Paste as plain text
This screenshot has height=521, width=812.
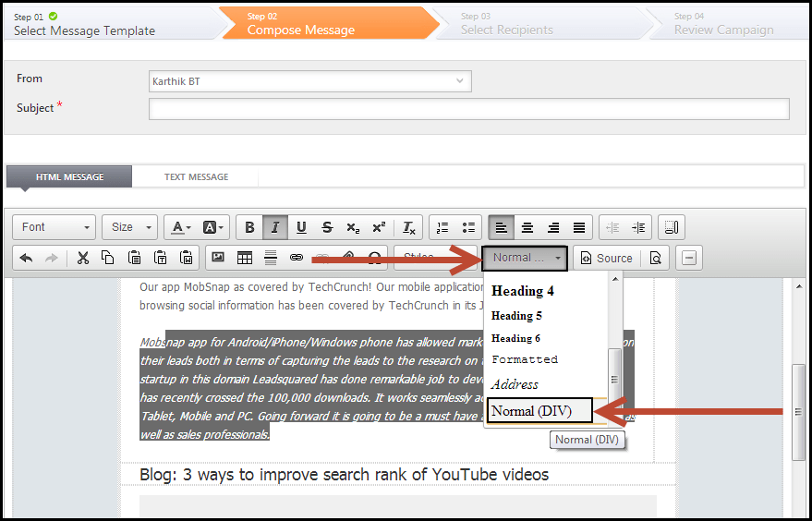(x=161, y=258)
